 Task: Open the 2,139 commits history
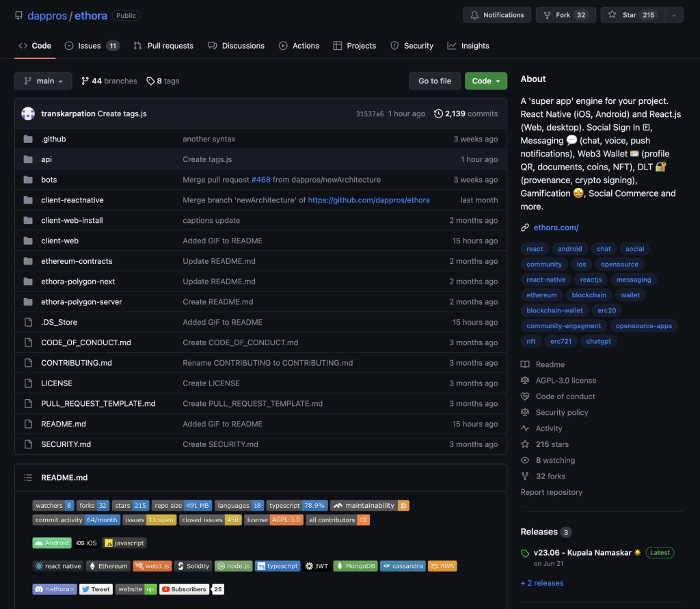[x=466, y=113]
